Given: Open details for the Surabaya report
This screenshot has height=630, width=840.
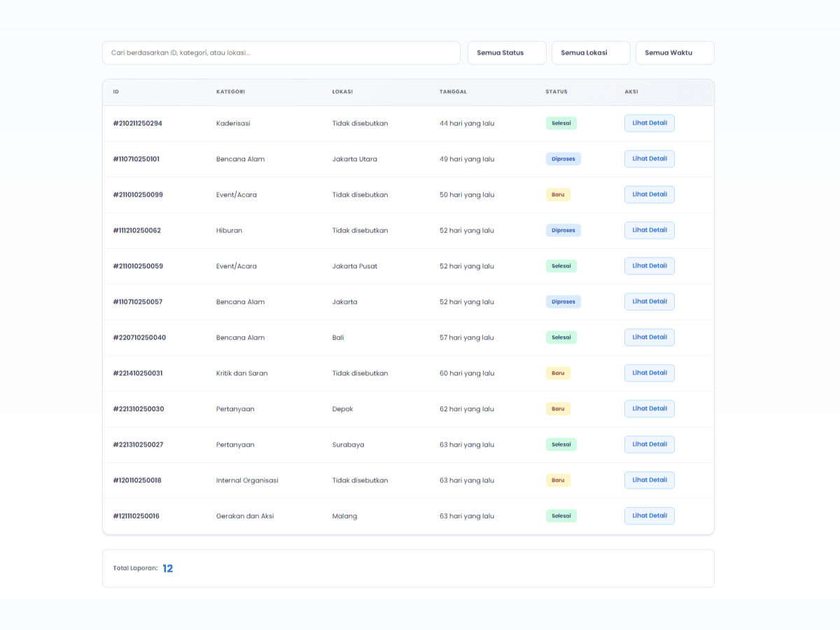Looking at the screenshot, I should pos(649,444).
